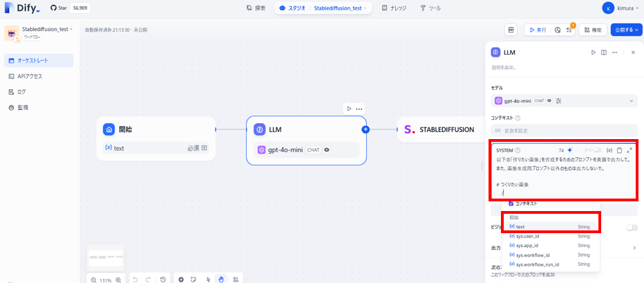The image size is (644, 283).
Task: Expand the 出力 output section chevron
Action: pos(634,248)
